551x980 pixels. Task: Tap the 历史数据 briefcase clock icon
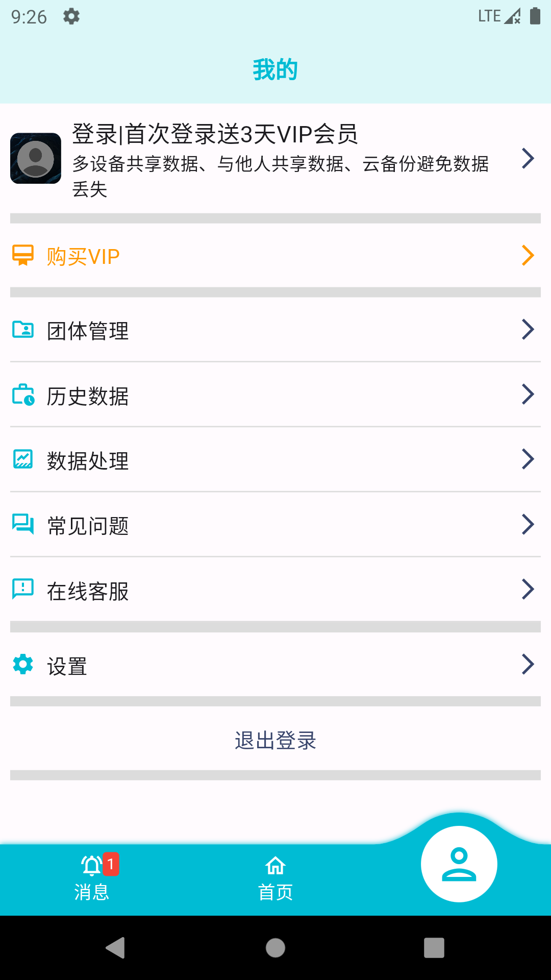pyautogui.click(x=23, y=395)
